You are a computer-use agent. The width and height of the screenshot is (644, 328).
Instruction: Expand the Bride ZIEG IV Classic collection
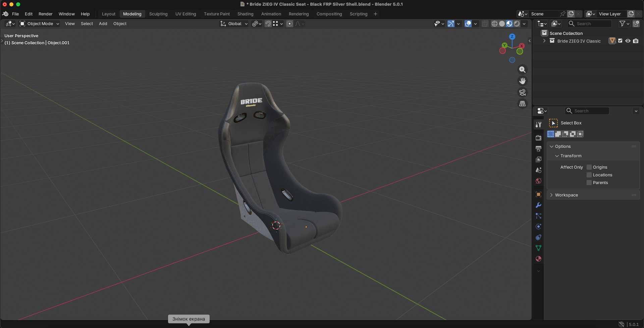[x=544, y=41]
